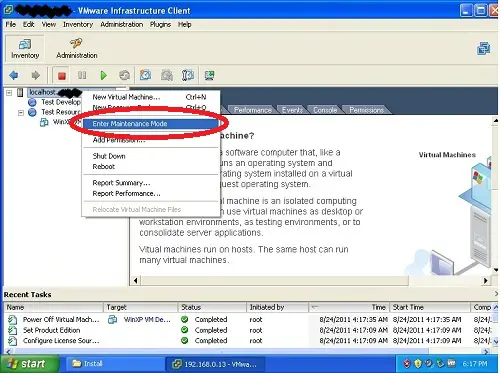Collapse the Test Resource pool node

pyautogui.click(x=21, y=113)
